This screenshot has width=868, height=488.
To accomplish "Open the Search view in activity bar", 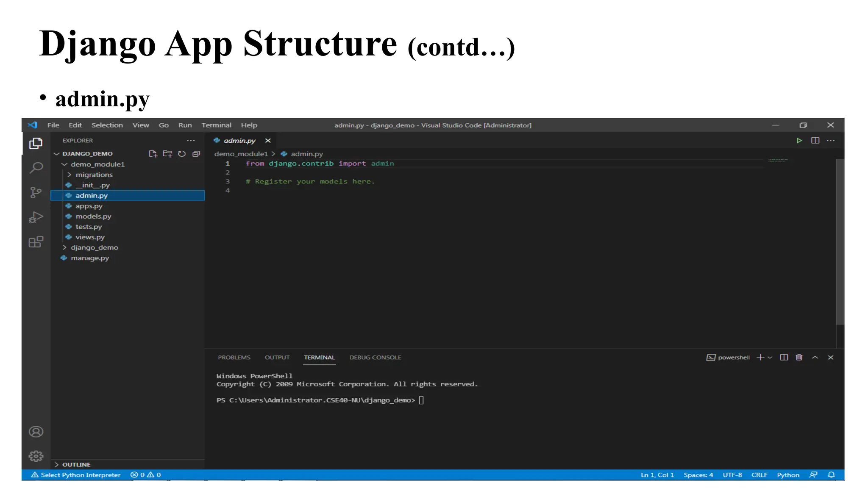I will [36, 168].
